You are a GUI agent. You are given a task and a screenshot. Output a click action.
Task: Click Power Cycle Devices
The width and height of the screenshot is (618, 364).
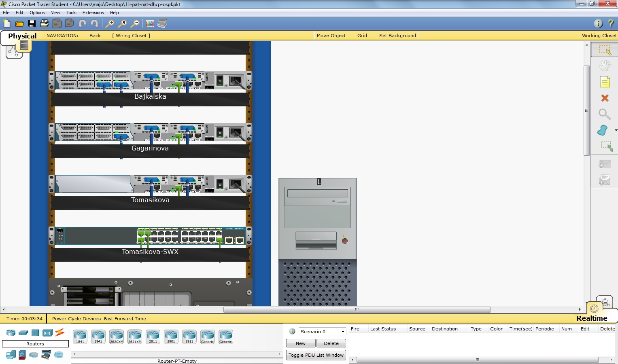(76, 319)
